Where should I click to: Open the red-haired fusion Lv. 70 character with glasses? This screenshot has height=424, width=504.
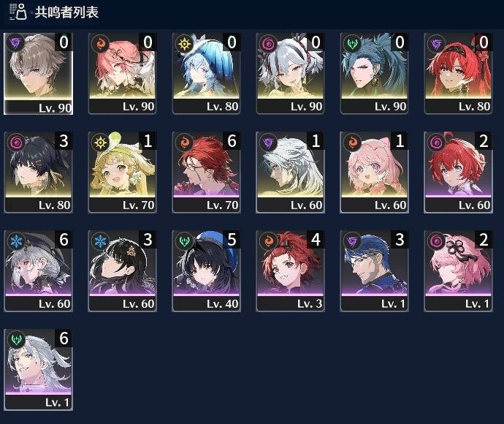[207, 173]
